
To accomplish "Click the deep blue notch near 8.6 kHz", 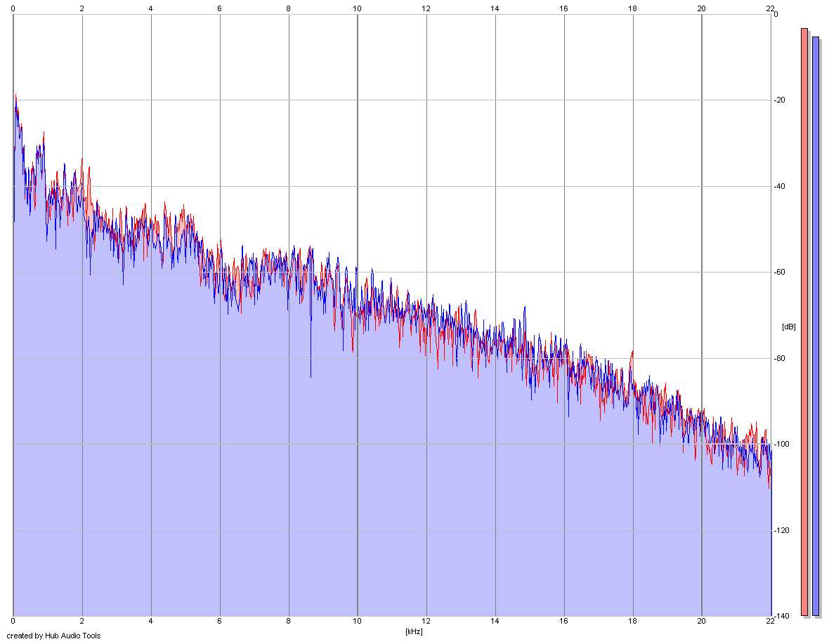I will tap(311, 364).
